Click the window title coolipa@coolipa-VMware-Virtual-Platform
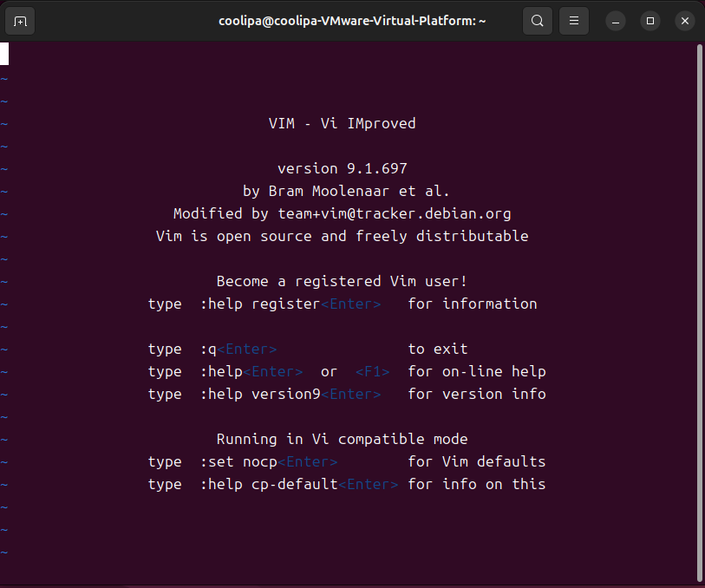Viewport: 705px width, 588px height. click(x=352, y=21)
